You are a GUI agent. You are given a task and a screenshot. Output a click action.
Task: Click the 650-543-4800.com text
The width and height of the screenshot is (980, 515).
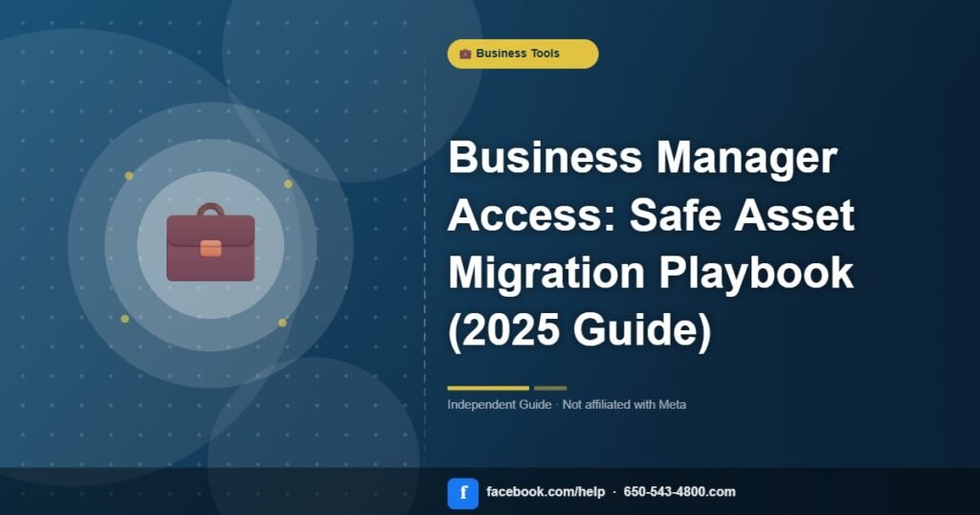[679, 492]
